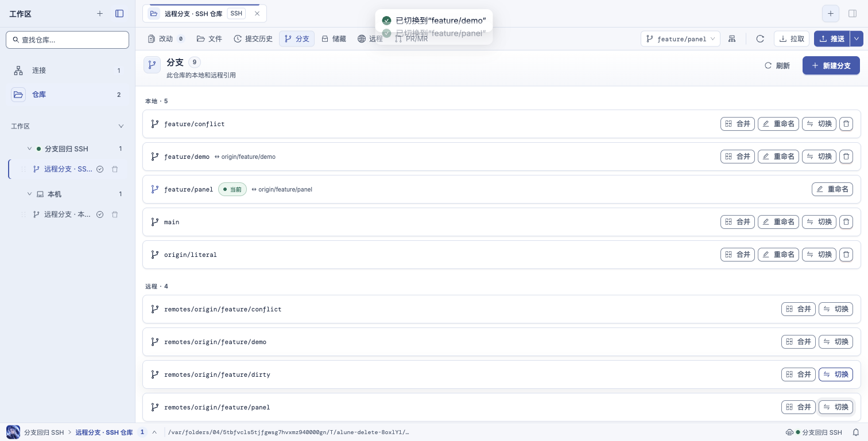Click check status icon of 远程分支 · 本... repository
Screen dimensions: 868x441
pos(100,214)
